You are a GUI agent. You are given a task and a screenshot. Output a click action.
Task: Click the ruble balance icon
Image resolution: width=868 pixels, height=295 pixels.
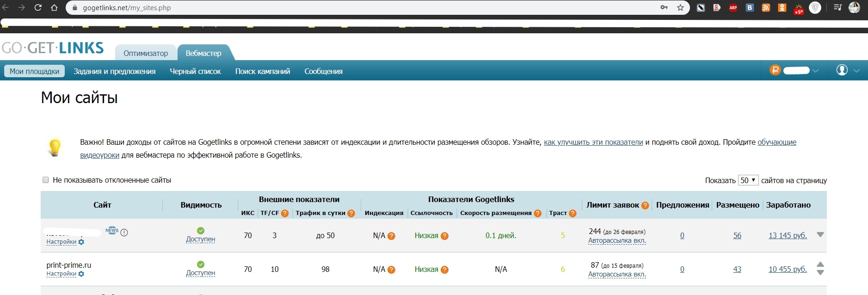point(775,70)
